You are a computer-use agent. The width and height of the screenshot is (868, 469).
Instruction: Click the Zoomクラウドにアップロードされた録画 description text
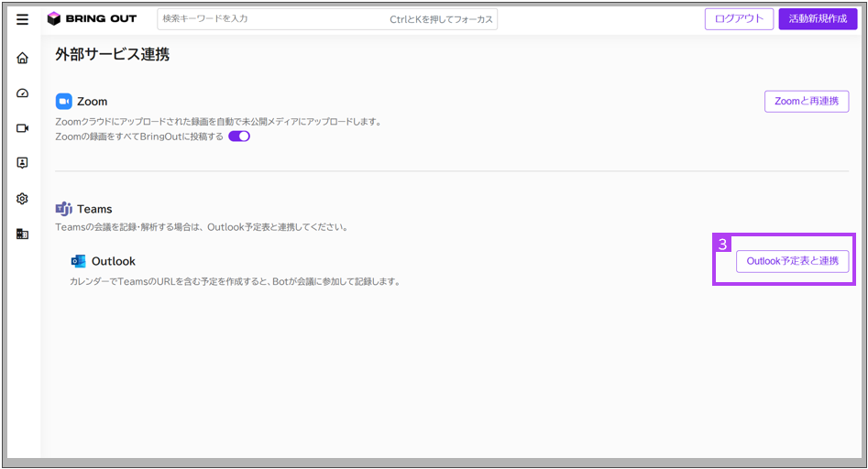[218, 122]
